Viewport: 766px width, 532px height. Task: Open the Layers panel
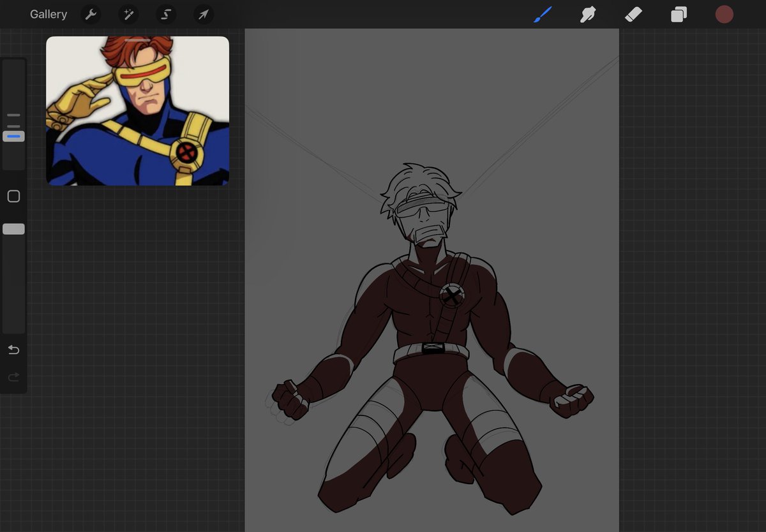point(679,14)
